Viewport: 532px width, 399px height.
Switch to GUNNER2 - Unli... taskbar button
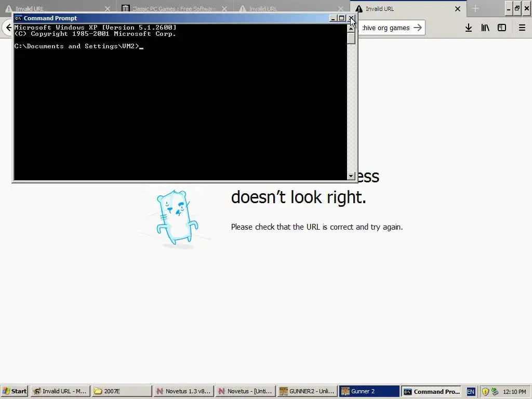coord(307,391)
